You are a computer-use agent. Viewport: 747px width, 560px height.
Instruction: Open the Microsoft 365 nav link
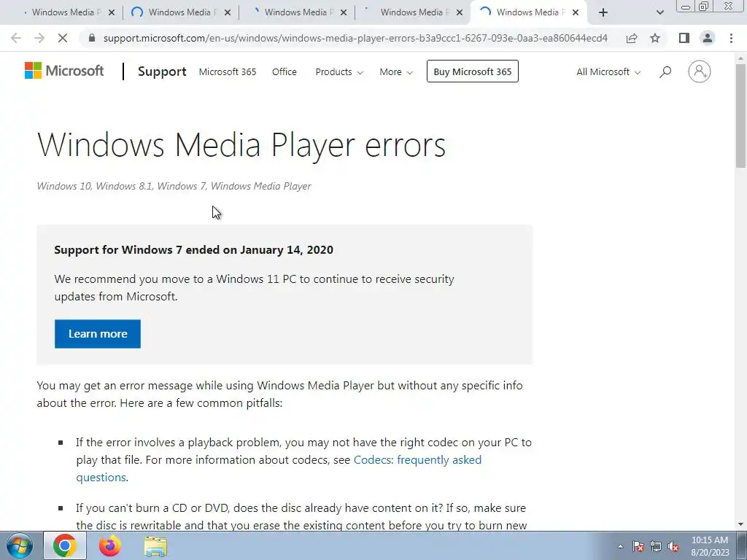[x=228, y=72]
